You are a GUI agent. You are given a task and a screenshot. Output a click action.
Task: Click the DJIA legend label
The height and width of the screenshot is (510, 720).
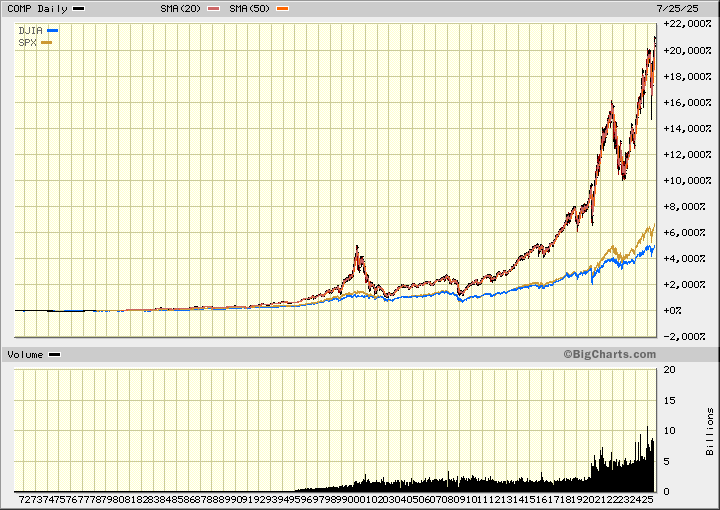30,31
